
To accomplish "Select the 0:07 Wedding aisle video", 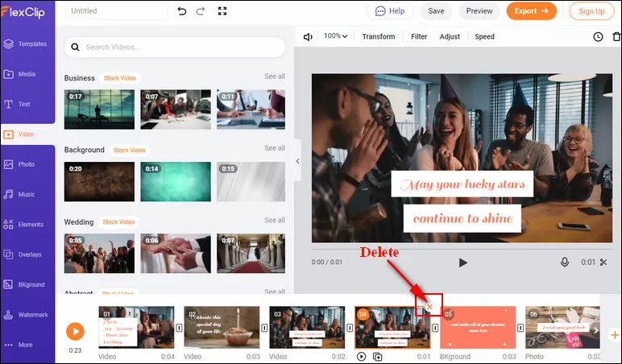I will tap(251, 254).
